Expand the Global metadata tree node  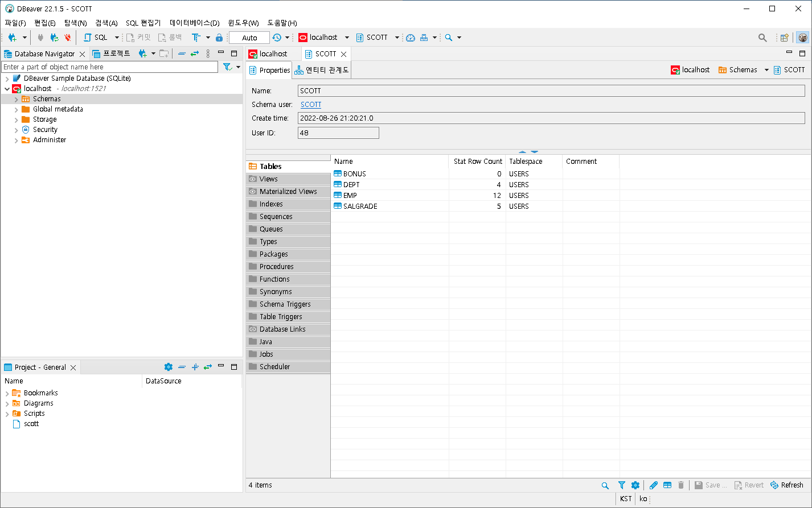coord(16,109)
